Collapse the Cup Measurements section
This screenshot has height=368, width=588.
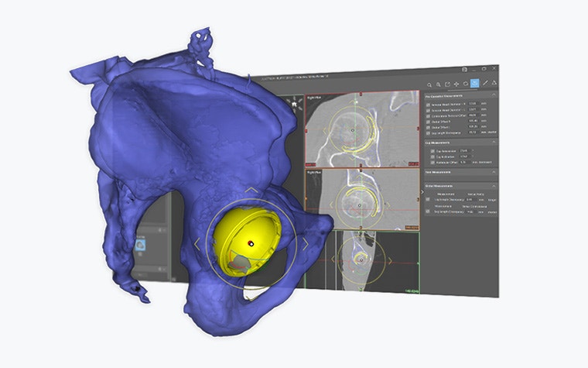(494, 142)
